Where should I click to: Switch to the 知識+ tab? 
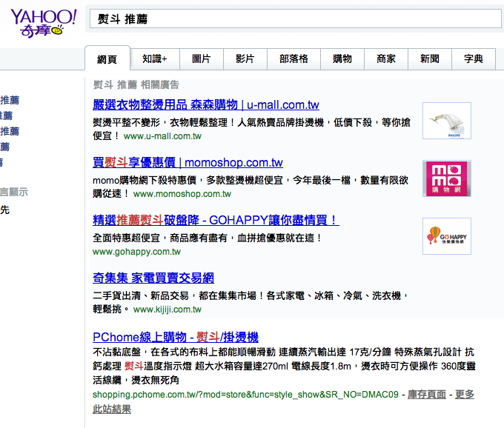(155, 58)
